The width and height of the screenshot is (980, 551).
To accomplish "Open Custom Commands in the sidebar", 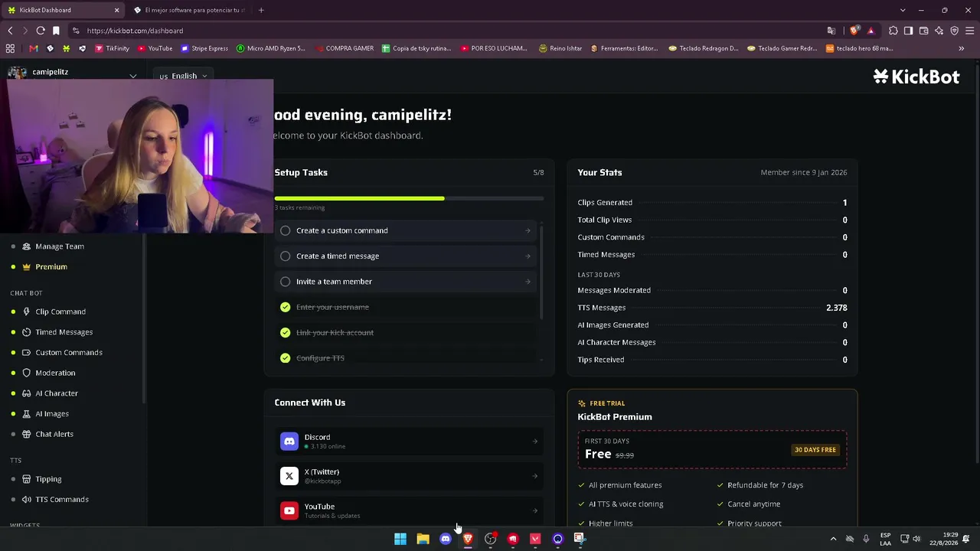I will [x=68, y=353].
